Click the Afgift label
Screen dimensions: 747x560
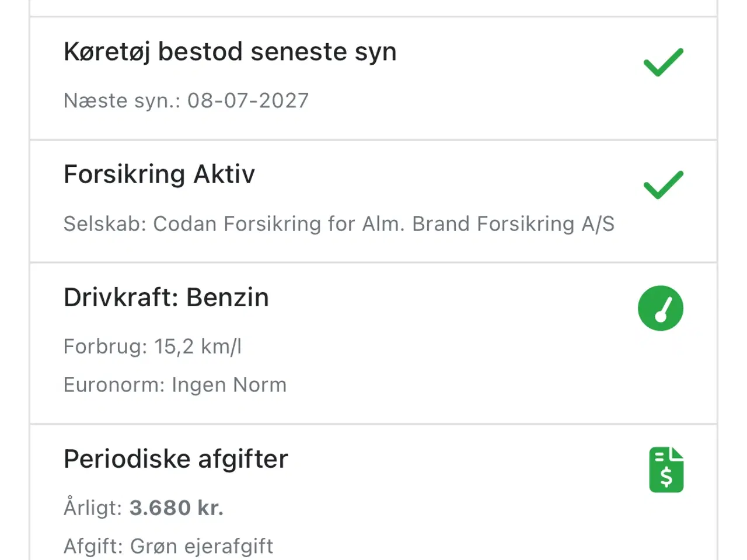[x=93, y=547]
